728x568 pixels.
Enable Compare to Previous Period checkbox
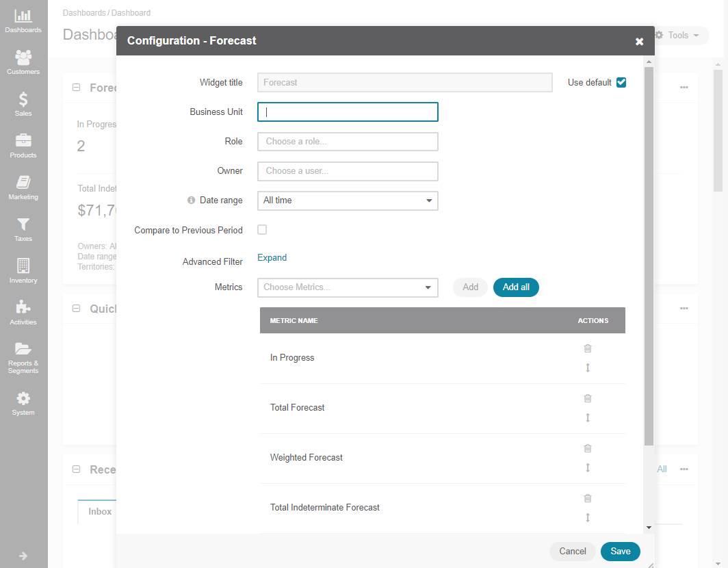[262, 229]
